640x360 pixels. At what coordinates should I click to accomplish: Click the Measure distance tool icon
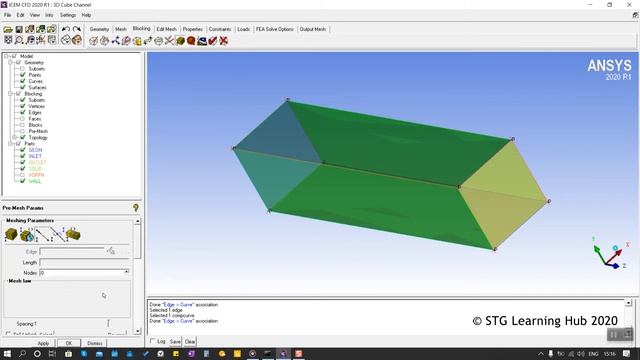[30, 40]
